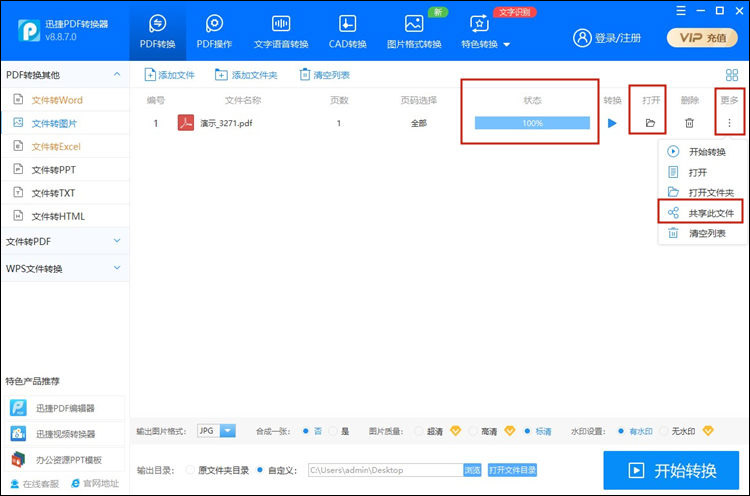Viewport: 750px width, 496px height.
Task: Click the 打开文件目录 button
Action: (x=512, y=470)
